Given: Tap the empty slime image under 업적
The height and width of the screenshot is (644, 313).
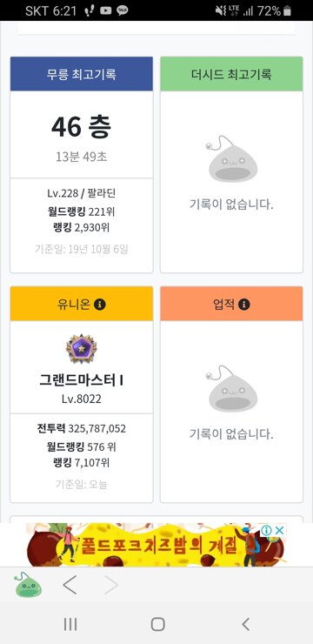Looking at the screenshot, I should point(230,388).
